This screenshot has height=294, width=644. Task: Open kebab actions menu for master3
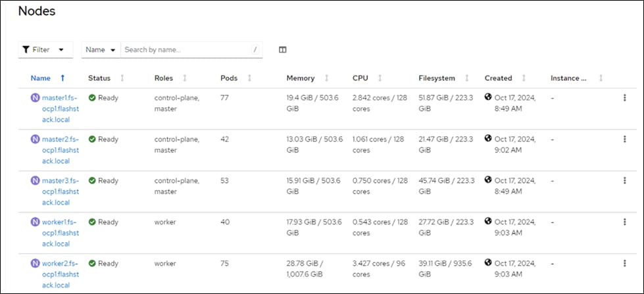click(625, 181)
